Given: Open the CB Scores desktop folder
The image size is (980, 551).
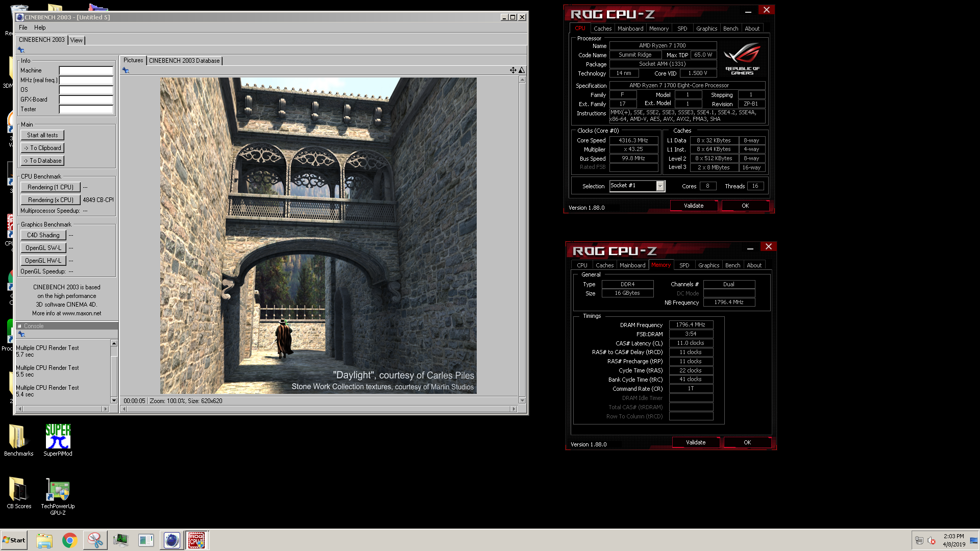Looking at the screenshot, I should 19,493.
